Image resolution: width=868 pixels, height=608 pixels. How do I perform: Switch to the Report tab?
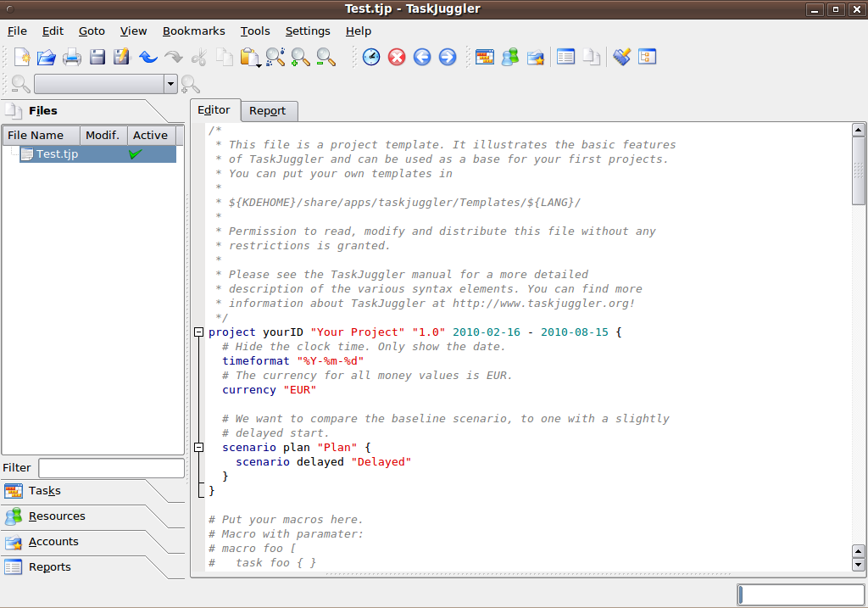pyautogui.click(x=267, y=111)
